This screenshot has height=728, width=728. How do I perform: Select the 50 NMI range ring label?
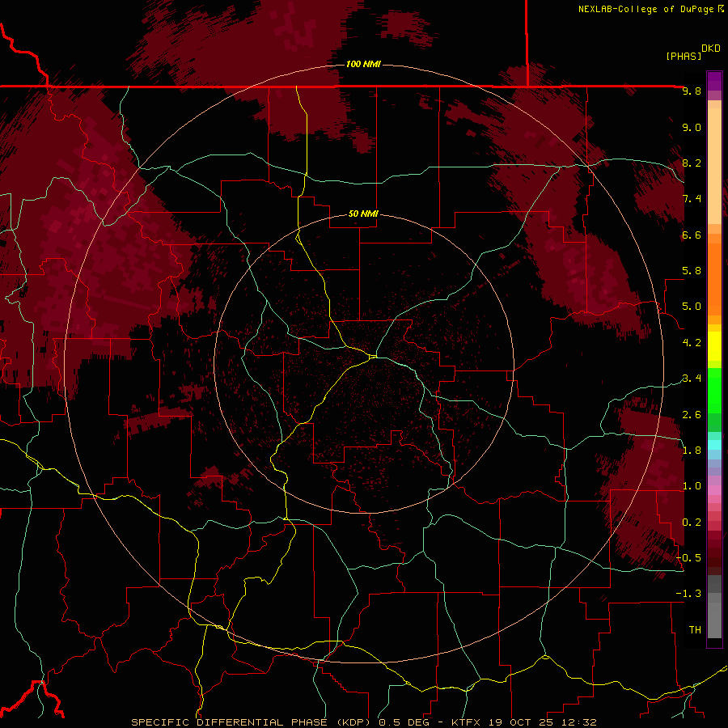pos(363,214)
